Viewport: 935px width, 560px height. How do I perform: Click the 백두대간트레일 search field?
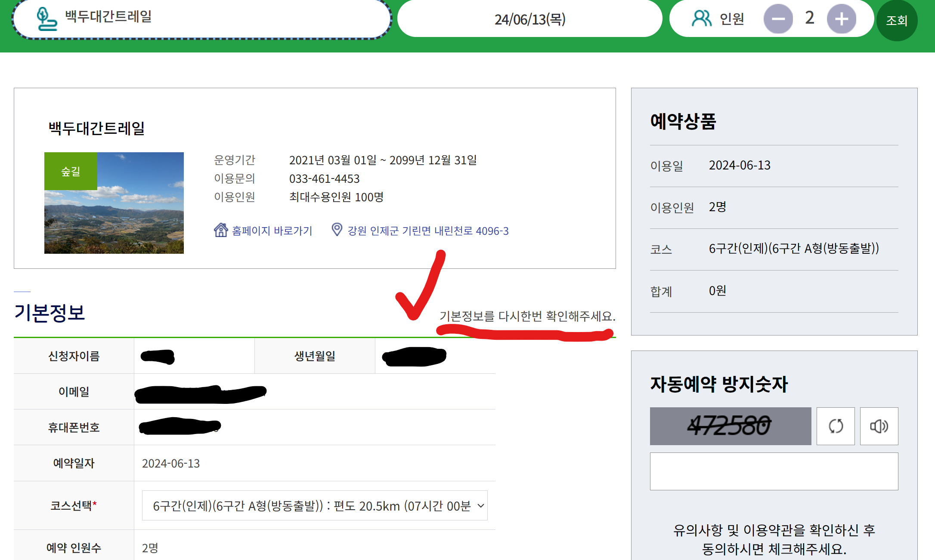(215, 18)
